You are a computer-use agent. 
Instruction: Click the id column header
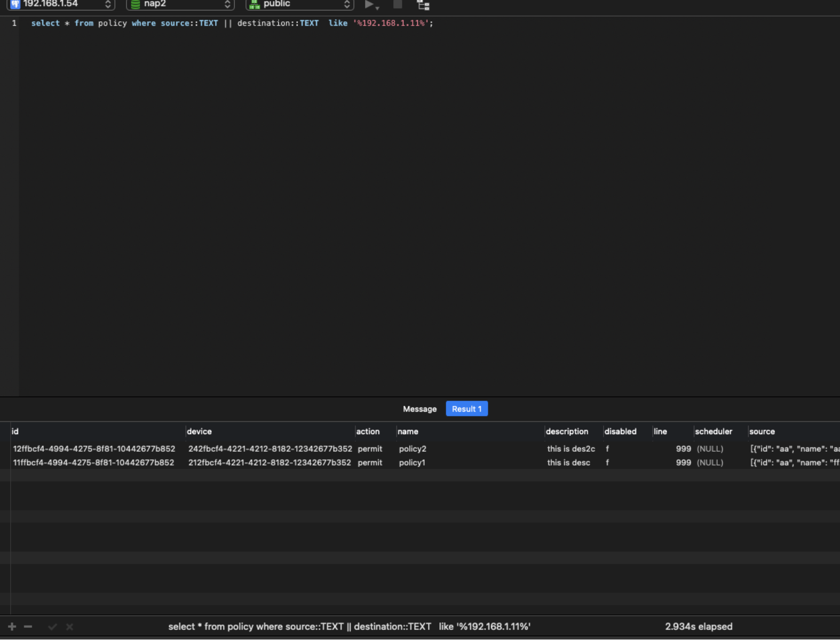(98, 431)
